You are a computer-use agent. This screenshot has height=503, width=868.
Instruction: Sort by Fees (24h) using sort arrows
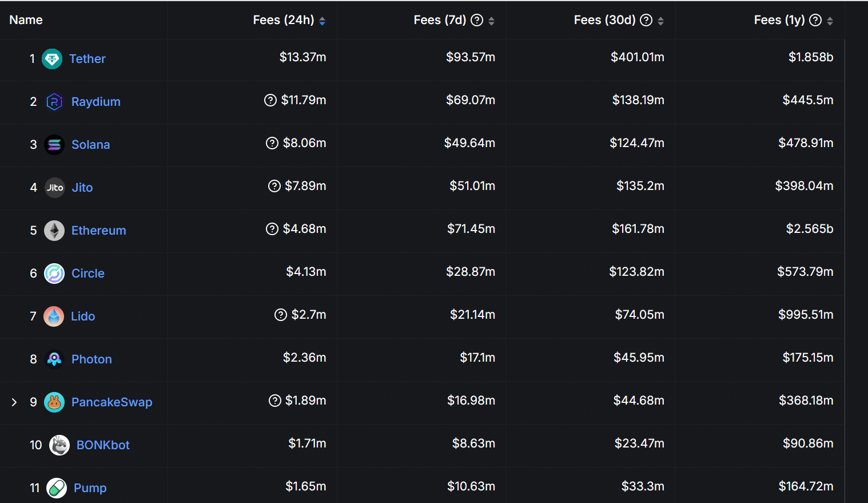(322, 21)
